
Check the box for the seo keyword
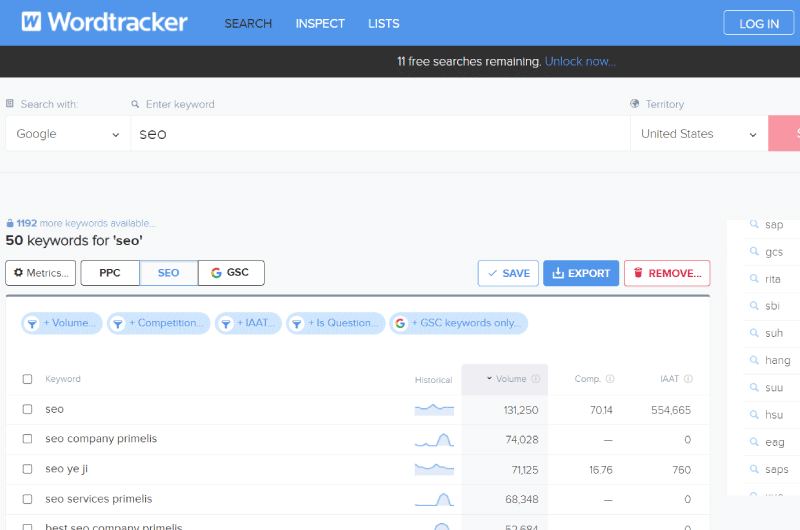28,409
